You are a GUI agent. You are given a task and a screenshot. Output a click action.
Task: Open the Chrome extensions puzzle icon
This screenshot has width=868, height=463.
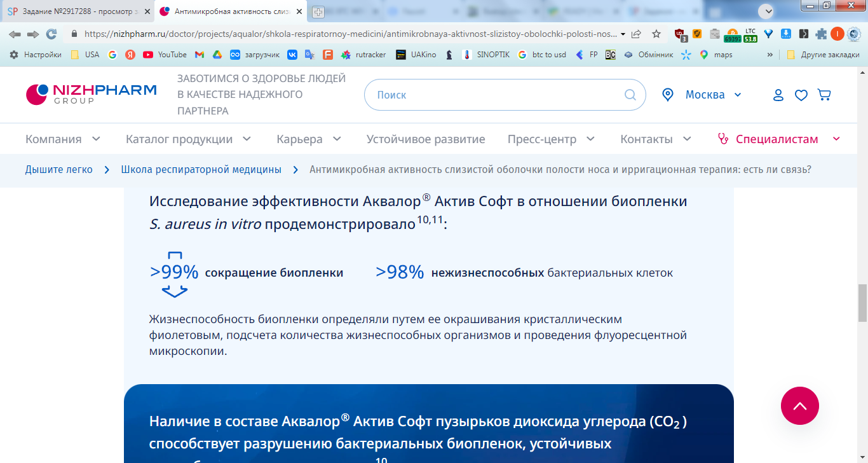pyautogui.click(x=822, y=34)
